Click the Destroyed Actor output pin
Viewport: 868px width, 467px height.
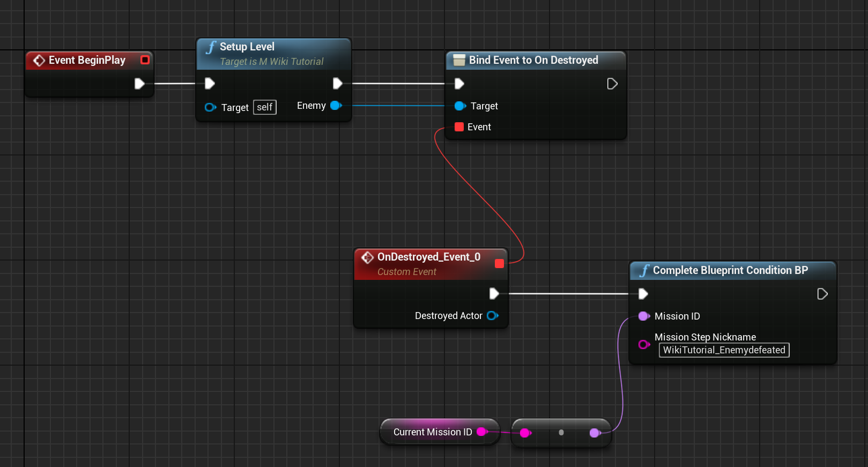point(493,316)
